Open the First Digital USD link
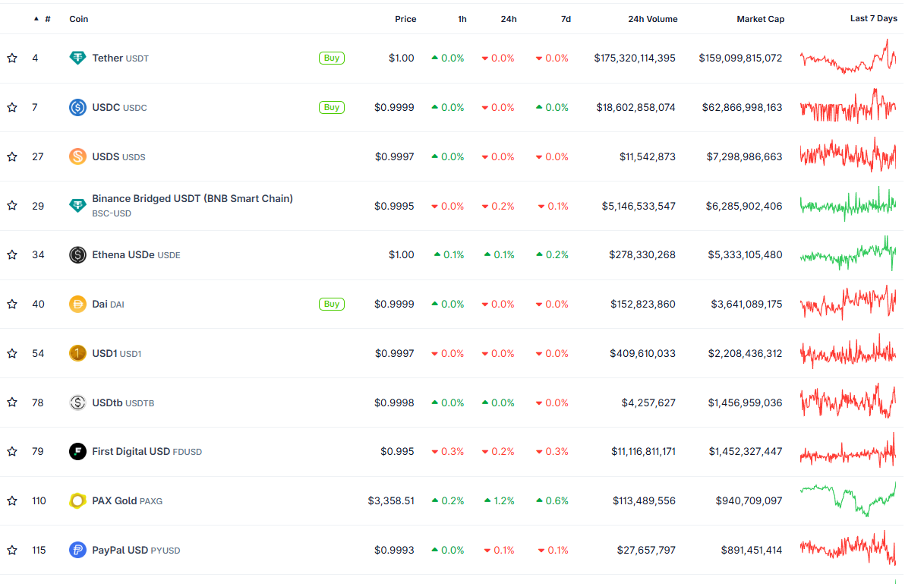The height and width of the screenshot is (584, 924). (147, 452)
